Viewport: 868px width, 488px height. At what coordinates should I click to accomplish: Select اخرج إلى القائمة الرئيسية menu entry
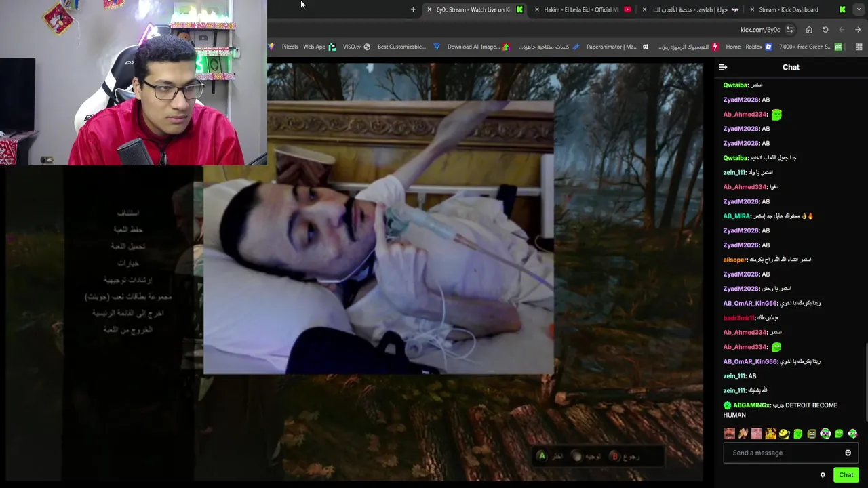(x=127, y=313)
